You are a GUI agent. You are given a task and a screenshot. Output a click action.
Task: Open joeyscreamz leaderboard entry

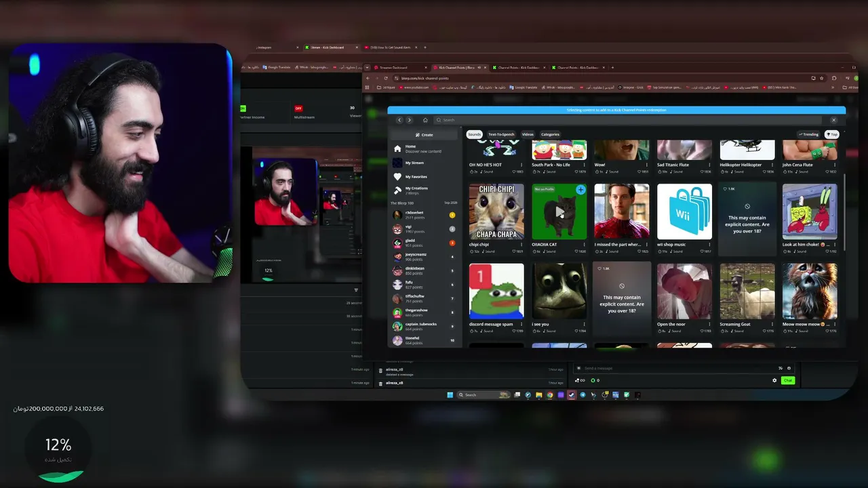point(425,256)
